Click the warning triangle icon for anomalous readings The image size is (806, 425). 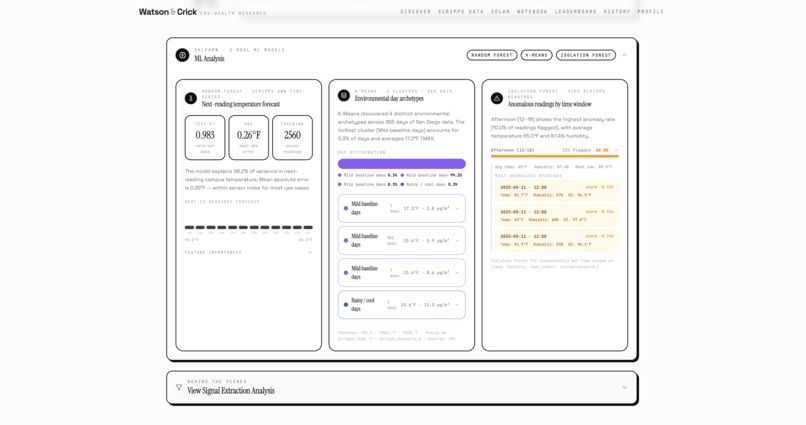coord(497,98)
